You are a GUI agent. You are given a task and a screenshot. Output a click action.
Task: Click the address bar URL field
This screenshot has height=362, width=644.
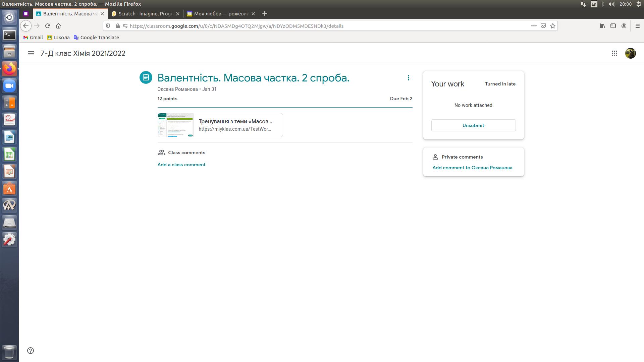click(302, 26)
